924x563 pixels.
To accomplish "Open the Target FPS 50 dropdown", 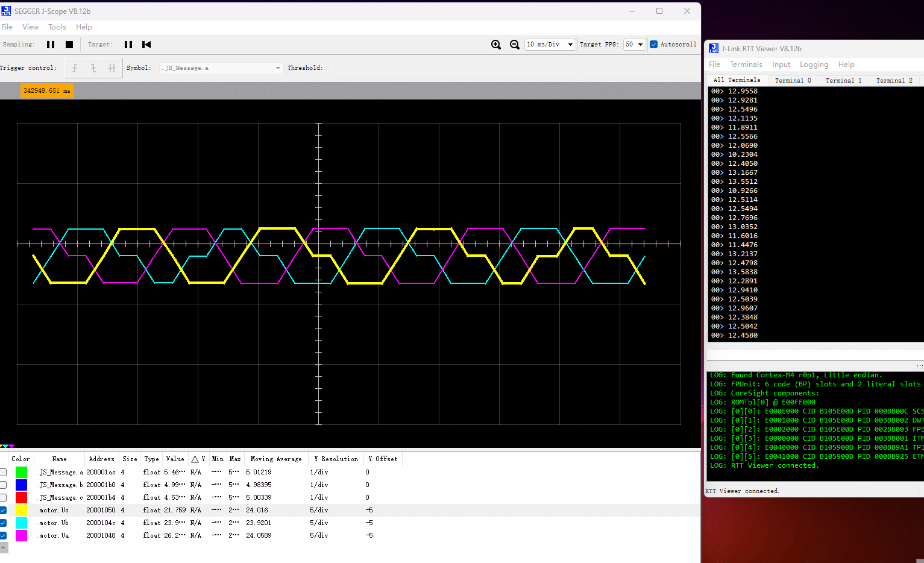I will [634, 45].
